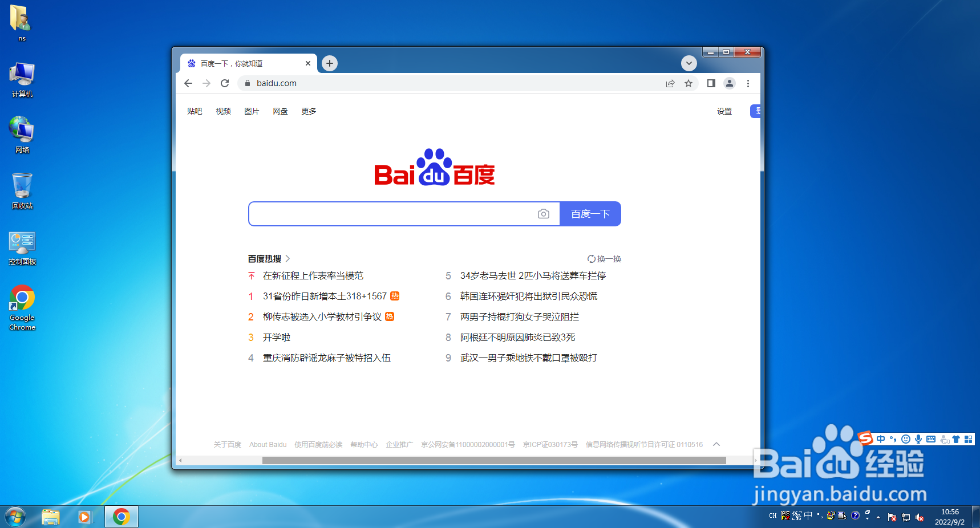Reload the Baidu page
This screenshot has width=980, height=528.
[x=225, y=83]
